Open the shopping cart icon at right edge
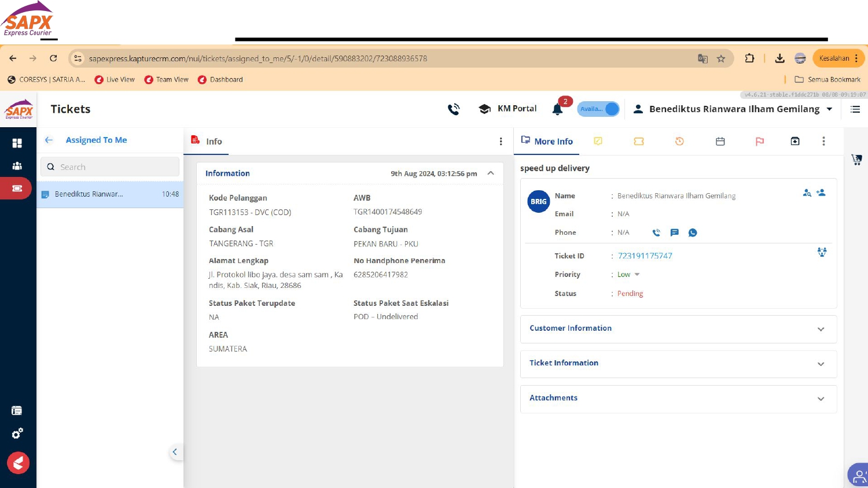This screenshot has height=488, width=868. pyautogui.click(x=856, y=160)
